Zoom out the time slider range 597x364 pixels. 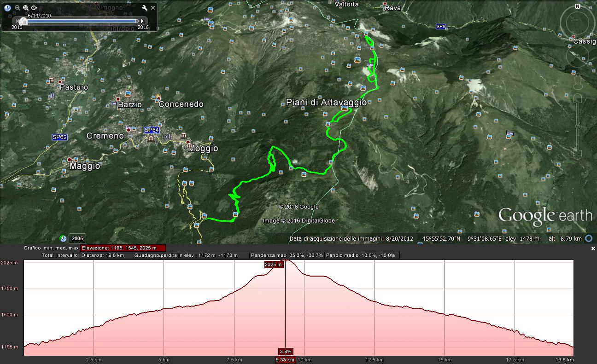pyautogui.click(x=17, y=8)
